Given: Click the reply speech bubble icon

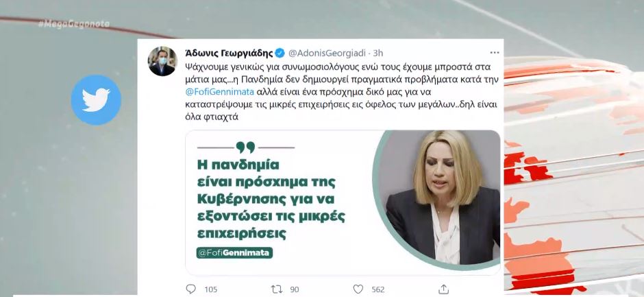Looking at the screenshot, I should click(x=190, y=289).
